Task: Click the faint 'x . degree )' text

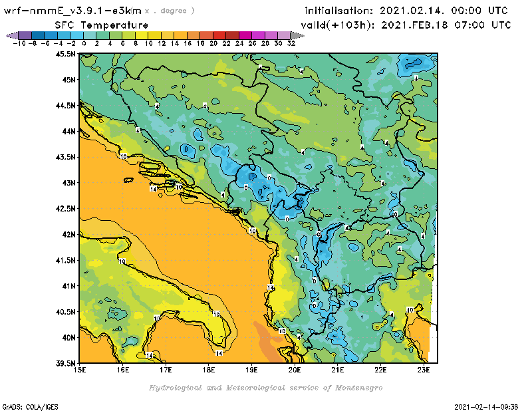Action: point(170,11)
